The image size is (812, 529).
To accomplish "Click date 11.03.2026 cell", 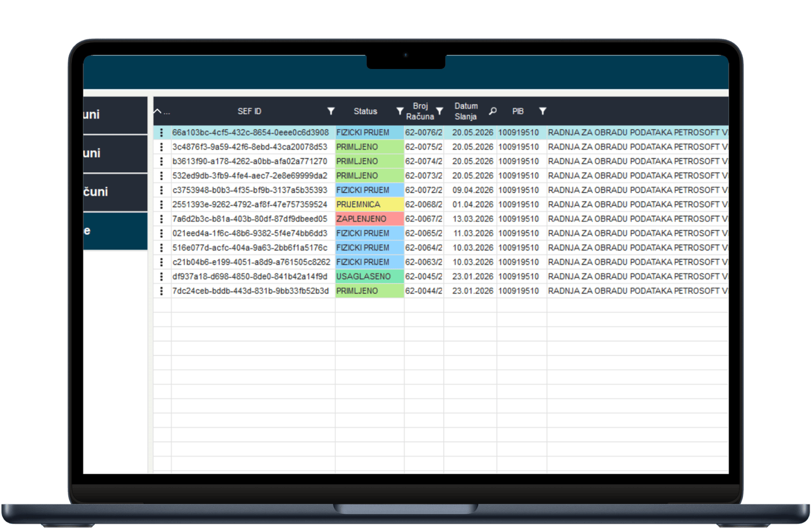I will click(x=470, y=233).
